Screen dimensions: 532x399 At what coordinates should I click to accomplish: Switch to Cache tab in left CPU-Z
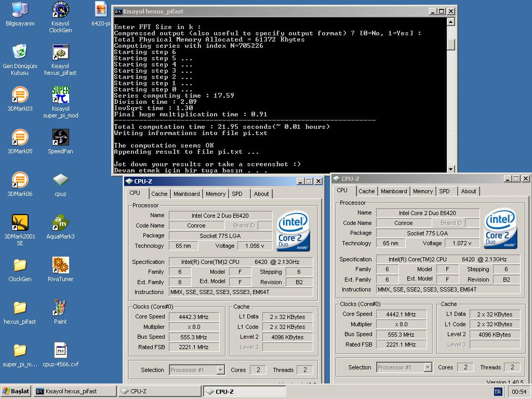click(x=159, y=194)
